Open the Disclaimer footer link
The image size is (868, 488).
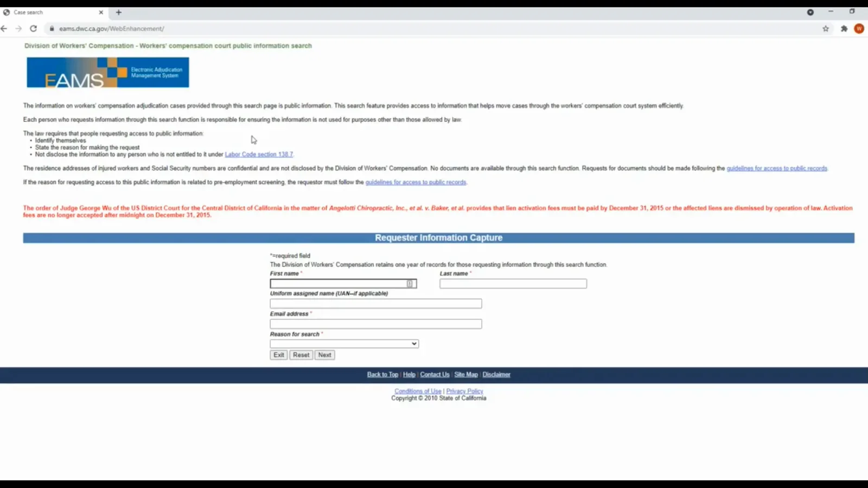tap(496, 375)
